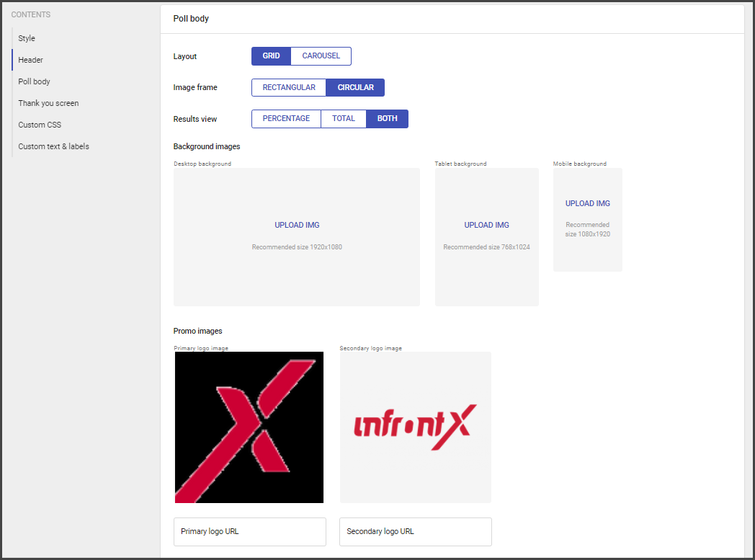This screenshot has width=755, height=560.
Task: Set results view to BOTH
Action: click(387, 118)
